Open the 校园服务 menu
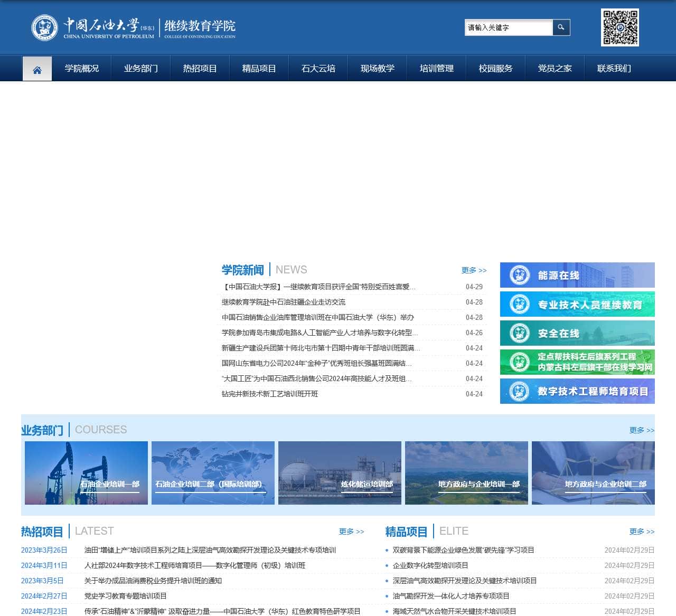 coord(496,69)
